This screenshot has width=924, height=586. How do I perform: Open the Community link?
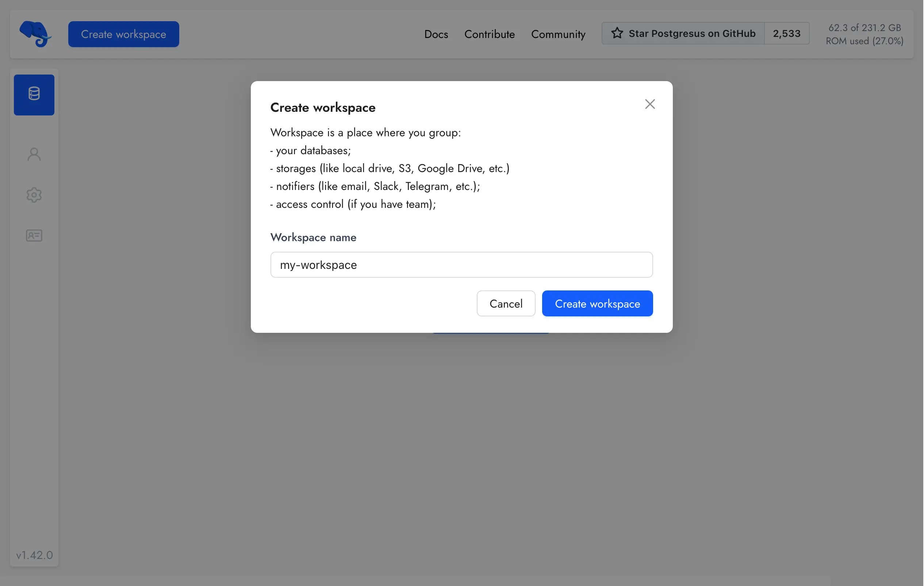click(558, 34)
